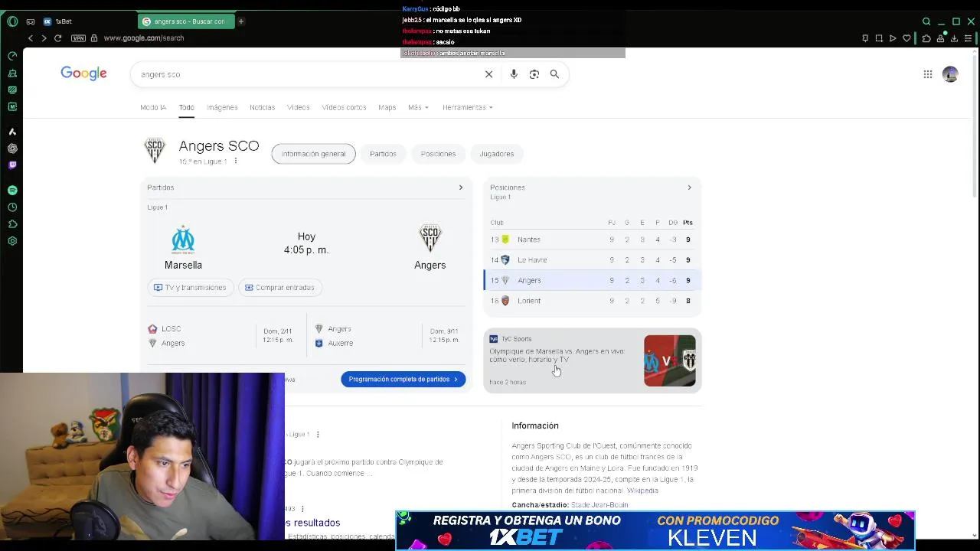
Task: Open the downloads toolbar icon
Action: point(955,38)
